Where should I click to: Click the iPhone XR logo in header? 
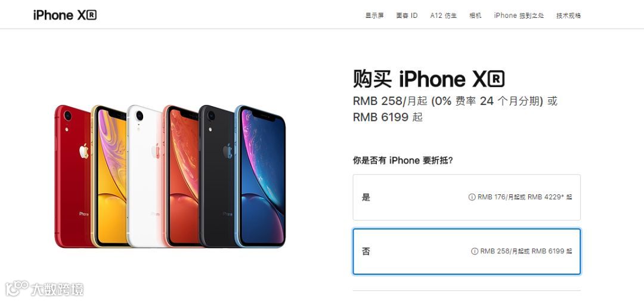65,15
